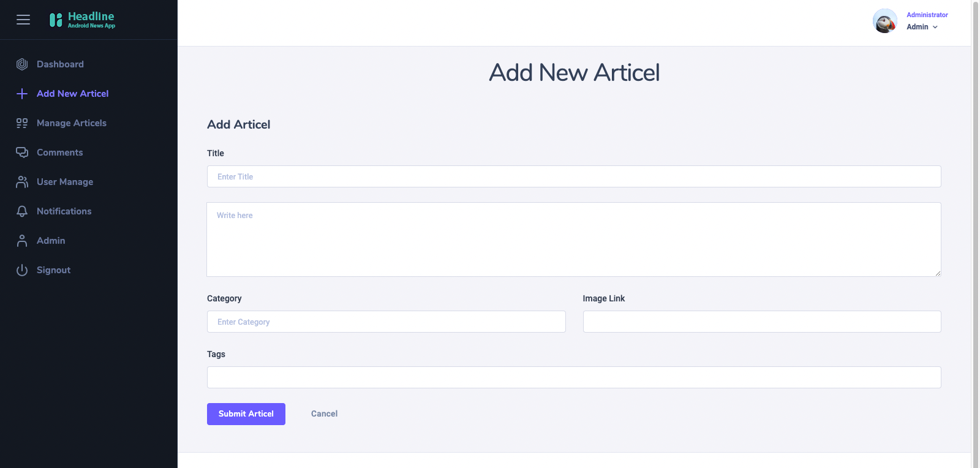
Task: Click the Image Link input box
Action: click(x=762, y=322)
